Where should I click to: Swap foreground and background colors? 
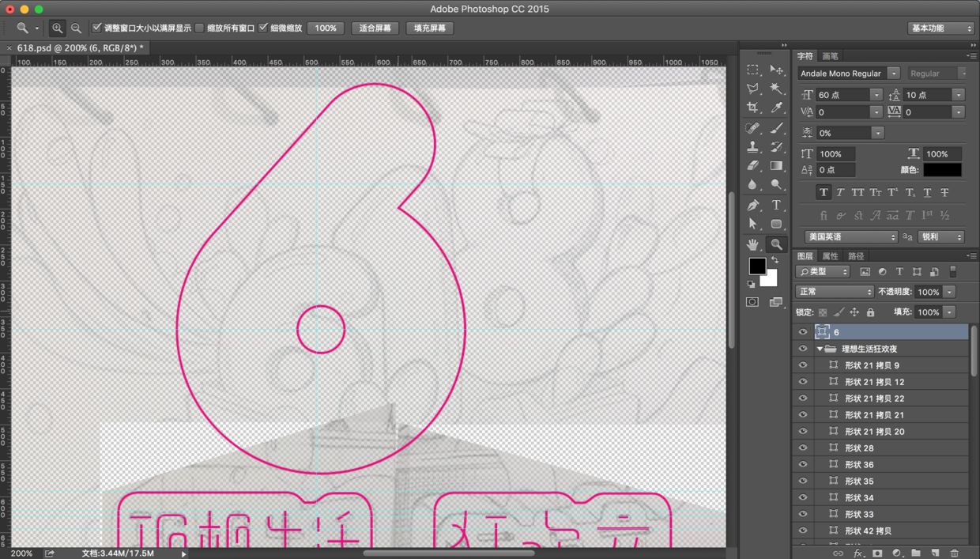point(775,260)
